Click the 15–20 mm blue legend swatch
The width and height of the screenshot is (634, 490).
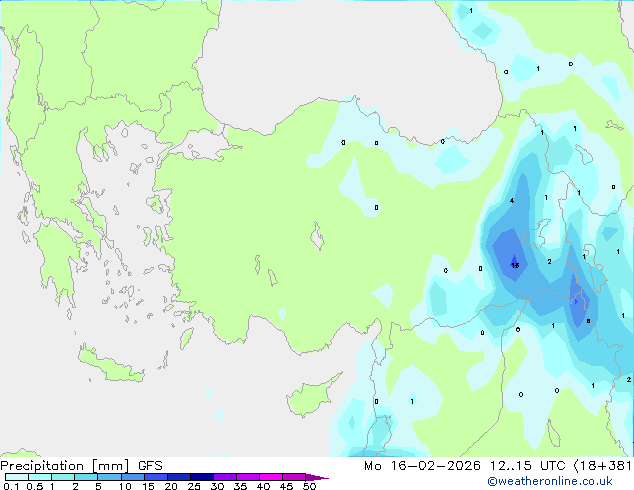(156, 477)
